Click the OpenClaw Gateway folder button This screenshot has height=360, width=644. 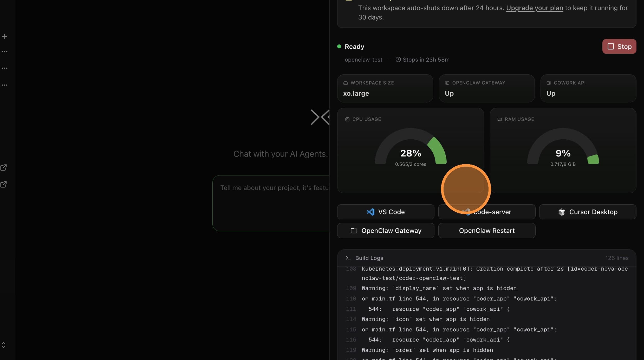click(x=386, y=231)
